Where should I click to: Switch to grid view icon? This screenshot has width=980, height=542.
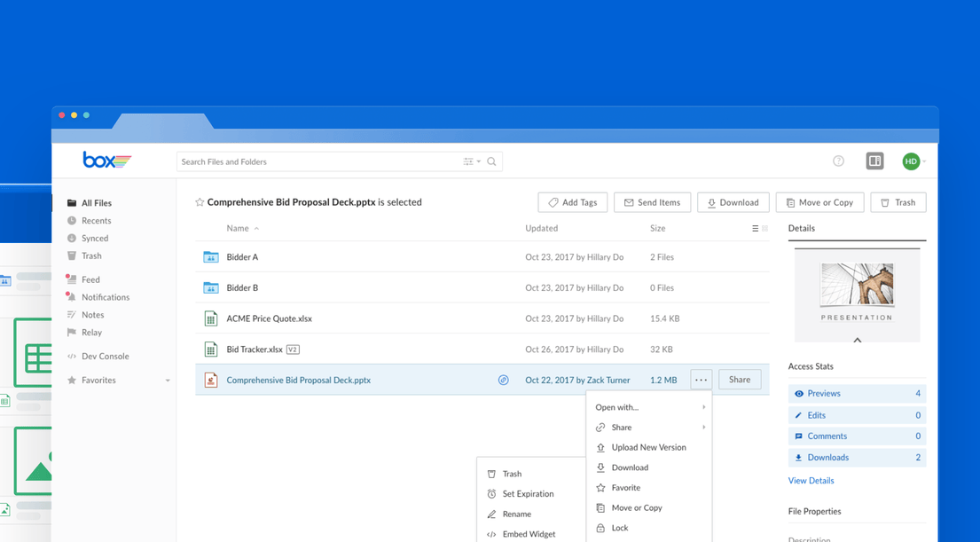[764, 229]
